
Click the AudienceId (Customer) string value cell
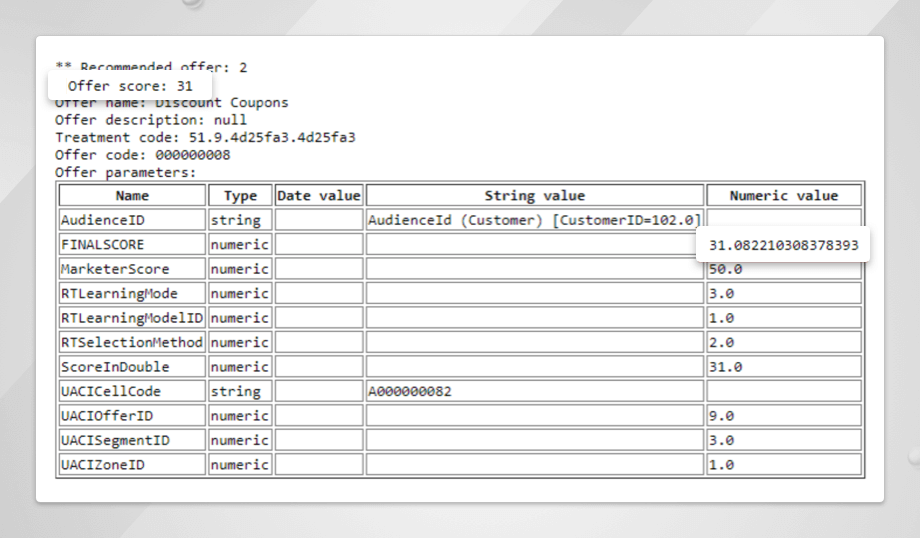click(x=535, y=220)
